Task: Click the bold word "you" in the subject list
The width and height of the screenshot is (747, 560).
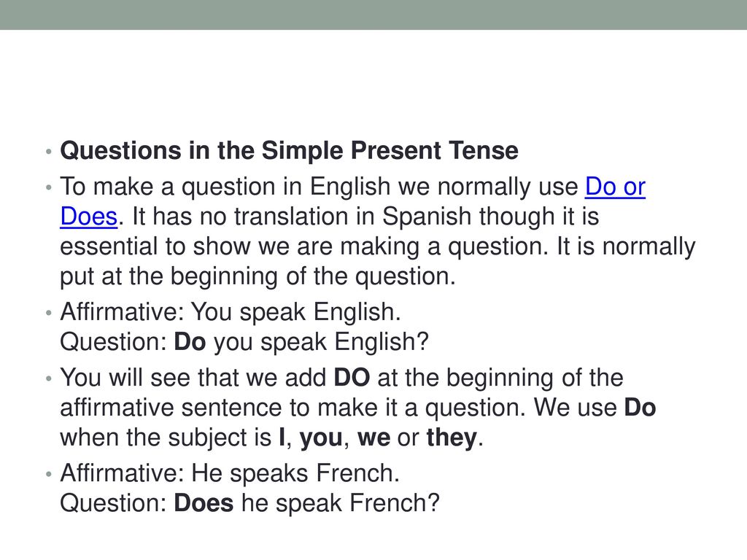Action: pos(321,437)
